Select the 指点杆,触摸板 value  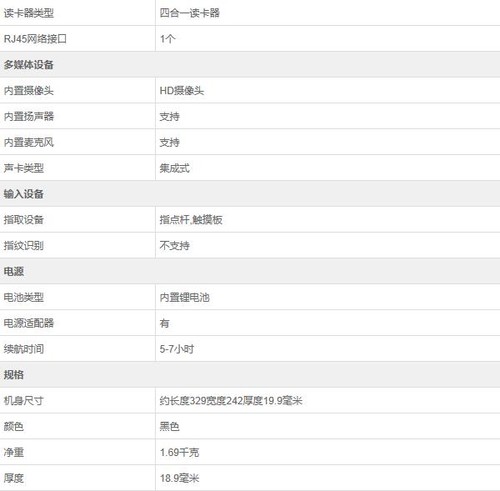coord(191,220)
